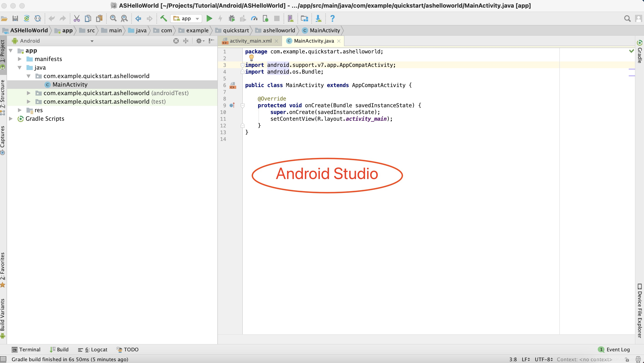
Task: Toggle the Device File Explorer window
Action: coord(640,311)
